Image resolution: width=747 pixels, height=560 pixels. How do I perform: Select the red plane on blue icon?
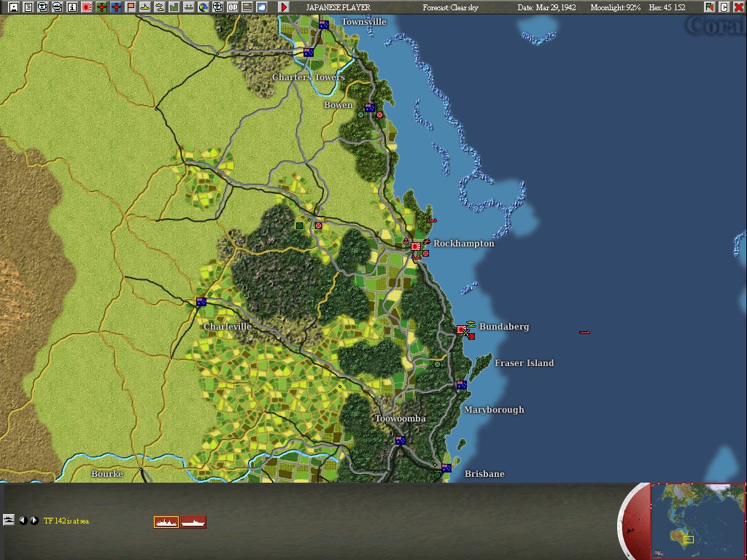(x=116, y=7)
